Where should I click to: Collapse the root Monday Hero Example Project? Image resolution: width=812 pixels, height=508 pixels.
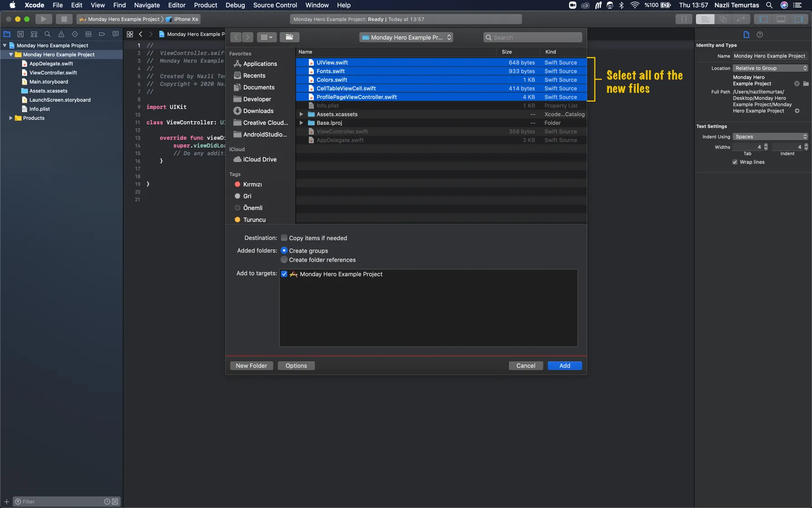click(x=5, y=45)
